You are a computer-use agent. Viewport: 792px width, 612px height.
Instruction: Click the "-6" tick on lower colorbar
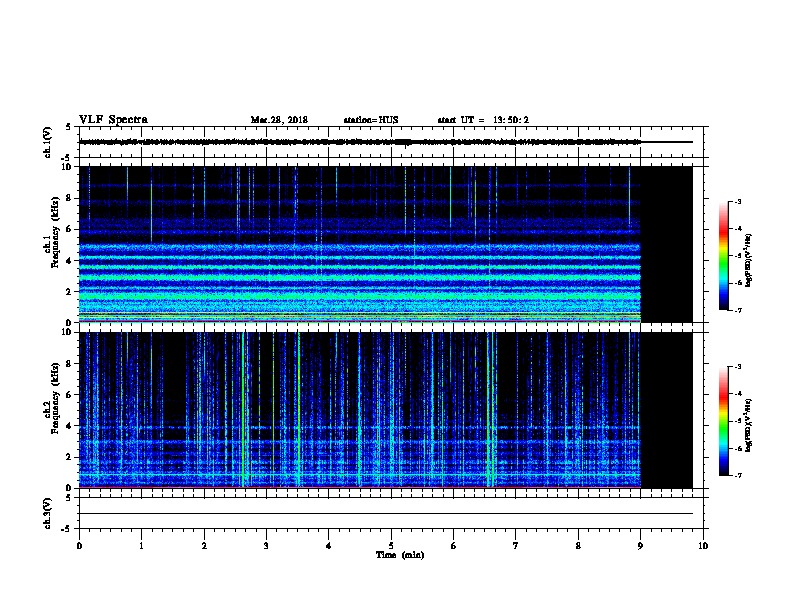click(738, 448)
